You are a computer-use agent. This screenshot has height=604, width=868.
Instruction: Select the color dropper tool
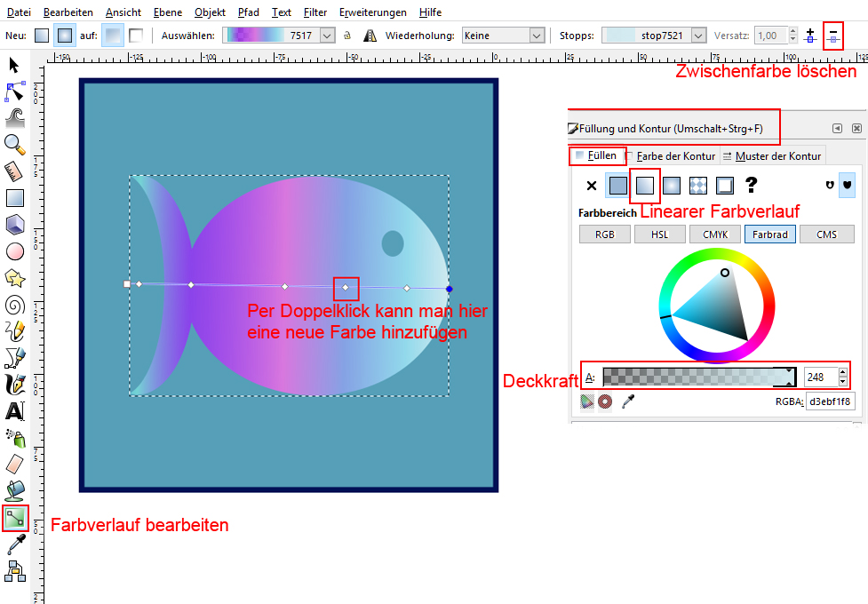tap(15, 544)
